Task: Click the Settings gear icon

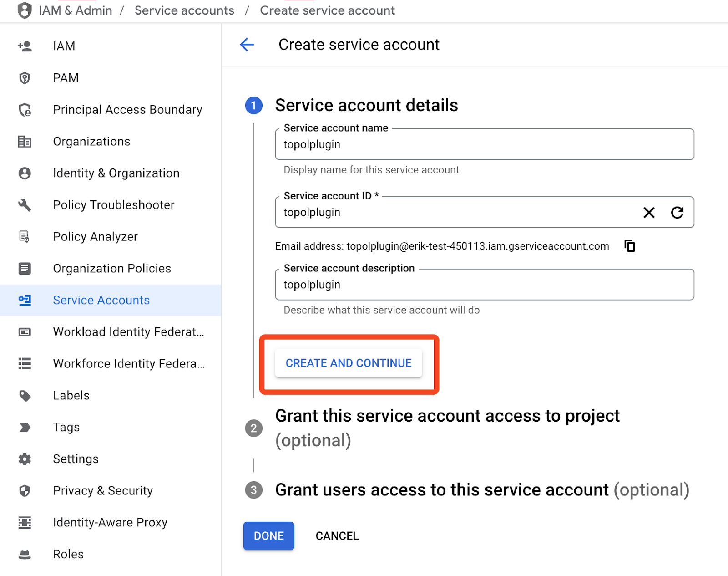Action: [25, 459]
